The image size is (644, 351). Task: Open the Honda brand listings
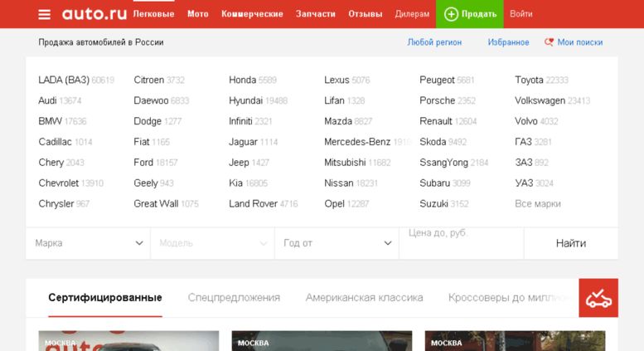[242, 80]
